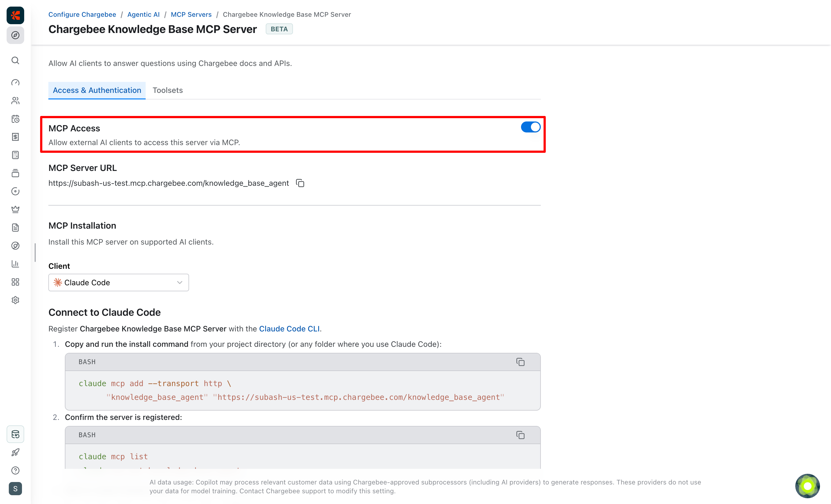
Task: Click the 'claude mcp list' command text
Action: [113, 457]
